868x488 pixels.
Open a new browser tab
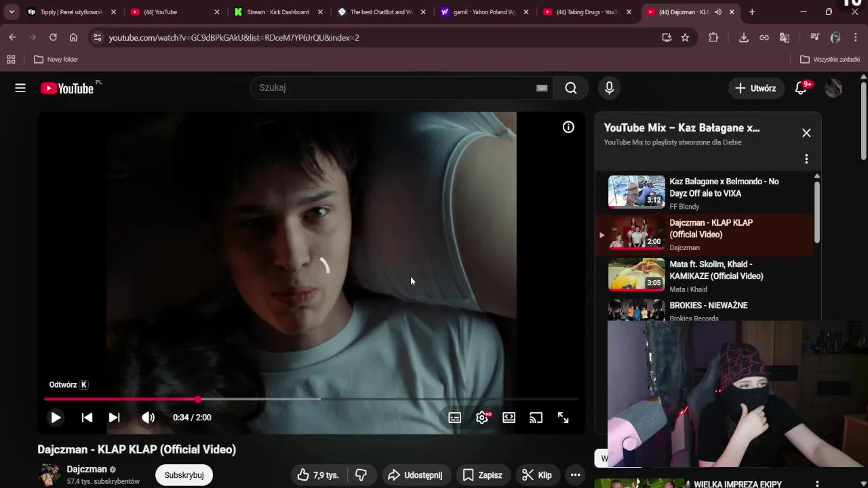click(752, 12)
